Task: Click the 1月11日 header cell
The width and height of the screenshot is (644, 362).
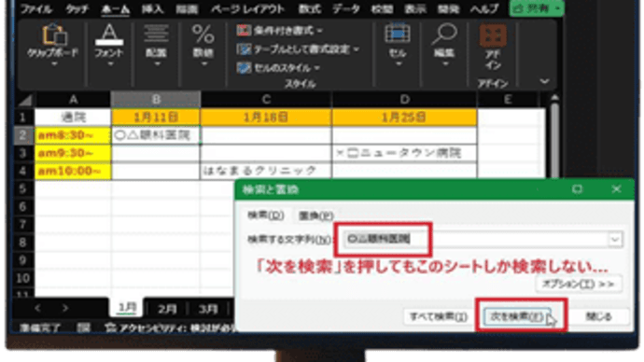Action: [156, 118]
